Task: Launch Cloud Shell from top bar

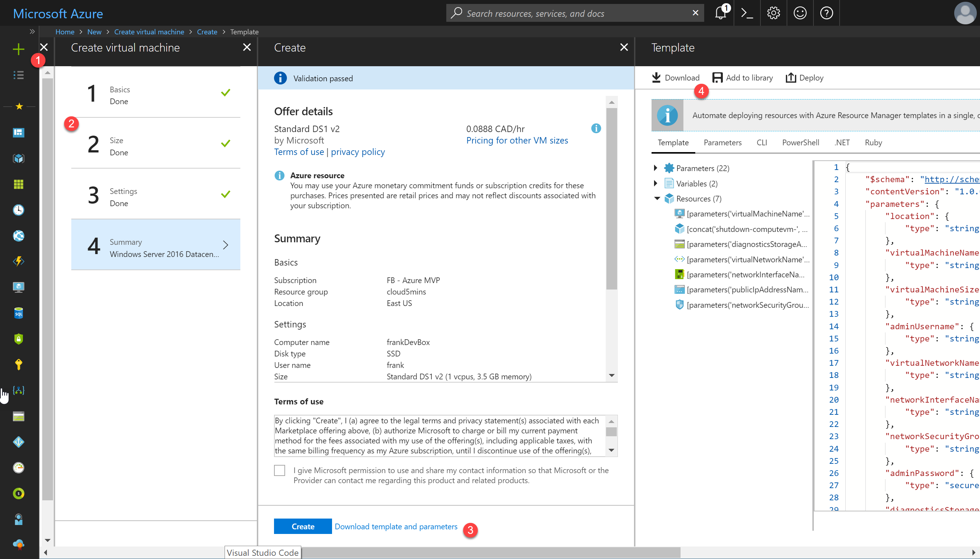Action: (747, 13)
